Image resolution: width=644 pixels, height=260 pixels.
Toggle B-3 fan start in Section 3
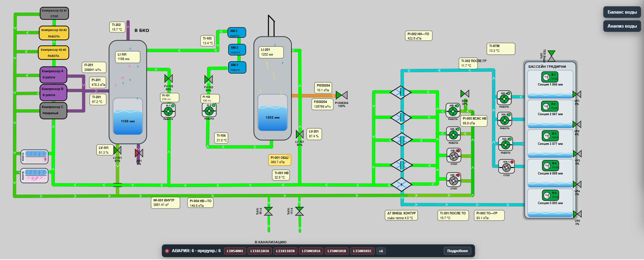tap(550, 136)
